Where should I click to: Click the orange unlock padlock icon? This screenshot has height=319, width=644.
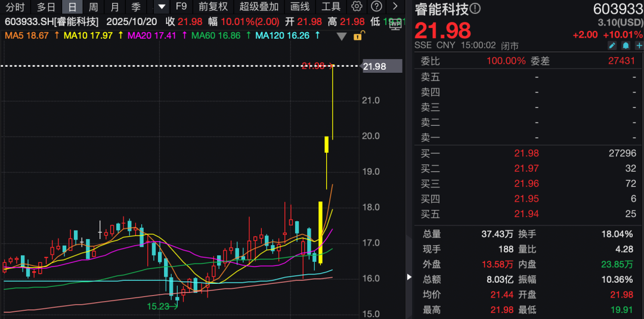coord(358,36)
